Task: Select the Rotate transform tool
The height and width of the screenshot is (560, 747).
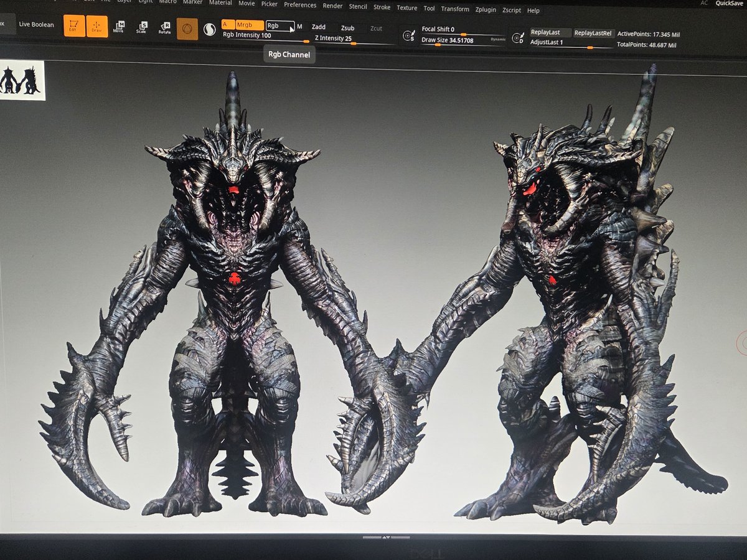Action: [164, 27]
